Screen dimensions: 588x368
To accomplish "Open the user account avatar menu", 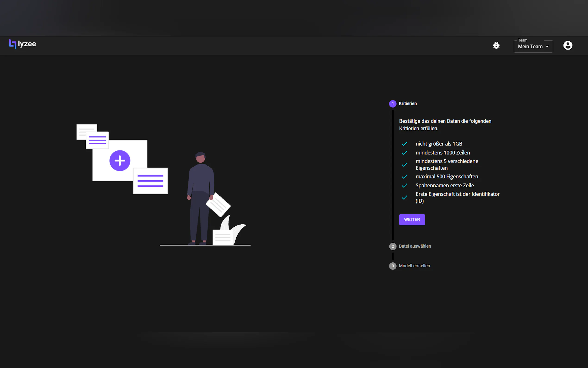I will (568, 45).
